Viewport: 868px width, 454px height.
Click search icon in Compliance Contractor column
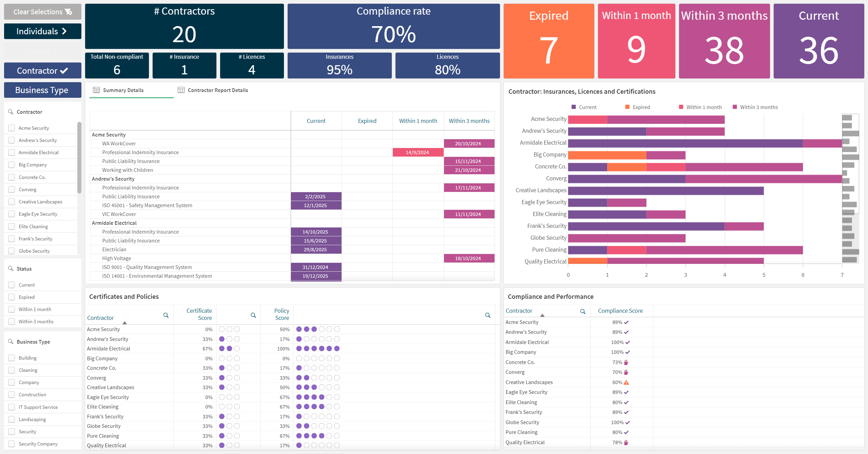[583, 311]
